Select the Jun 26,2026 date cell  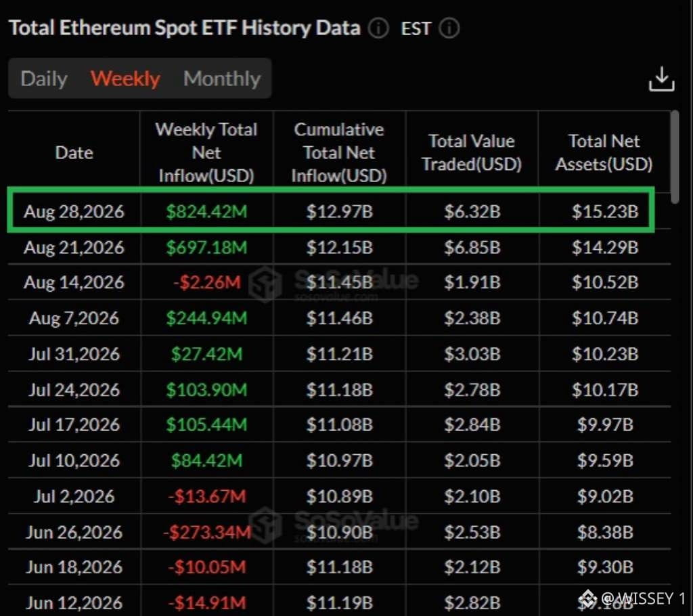tap(74, 533)
